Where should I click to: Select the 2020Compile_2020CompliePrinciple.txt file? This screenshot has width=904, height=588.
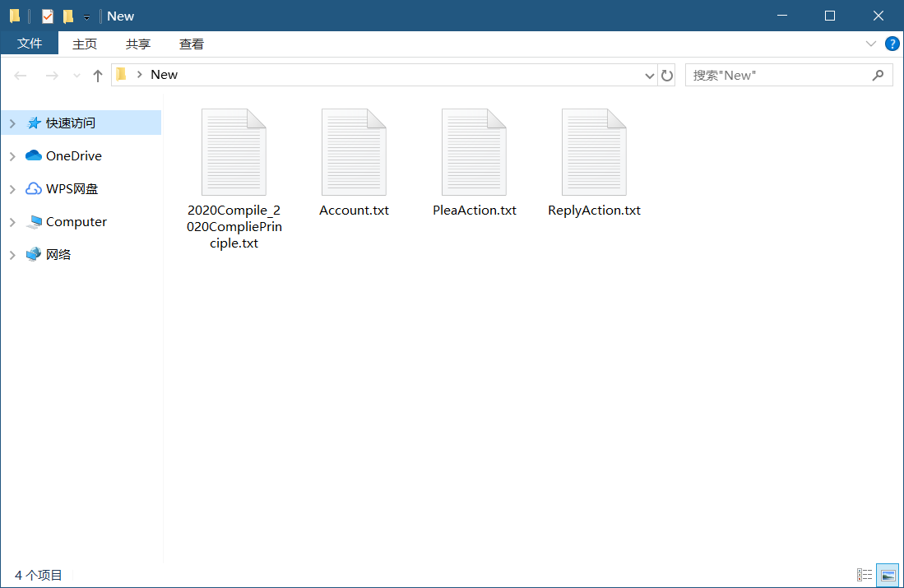point(234,152)
